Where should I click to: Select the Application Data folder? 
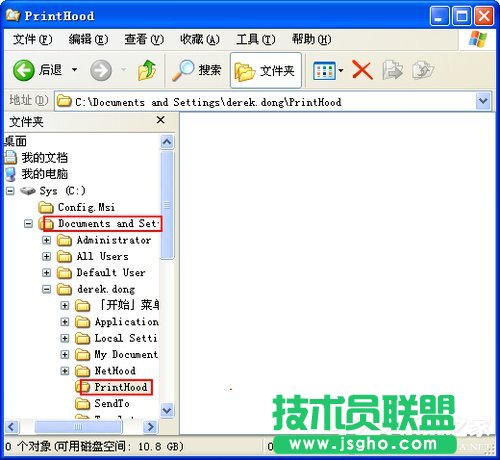point(127,322)
